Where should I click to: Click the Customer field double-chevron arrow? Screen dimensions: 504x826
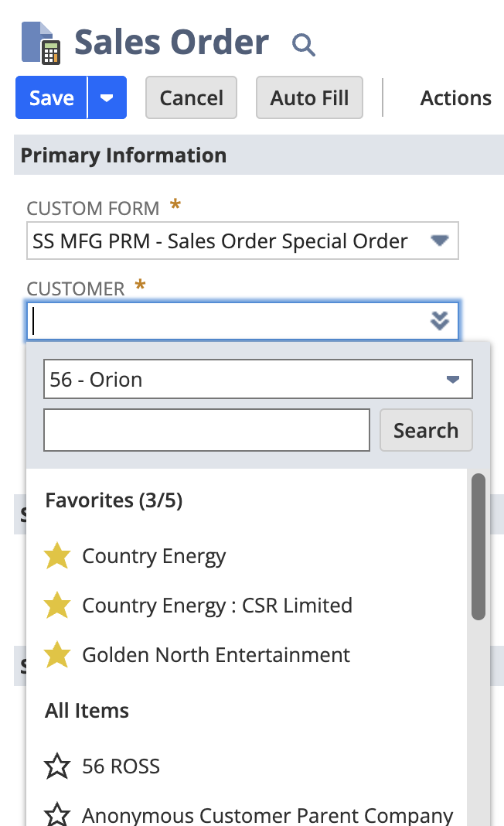440,321
